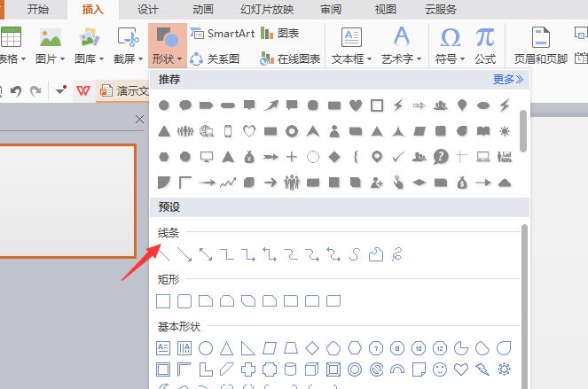Screen dimensions: 588x389
Task: Select the cylinder basic shape
Action: (291, 370)
